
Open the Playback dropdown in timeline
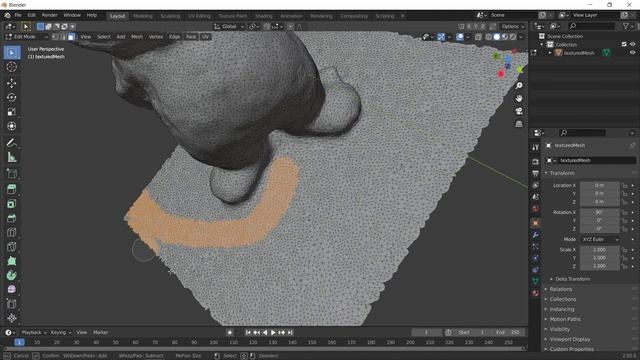pyautogui.click(x=33, y=333)
